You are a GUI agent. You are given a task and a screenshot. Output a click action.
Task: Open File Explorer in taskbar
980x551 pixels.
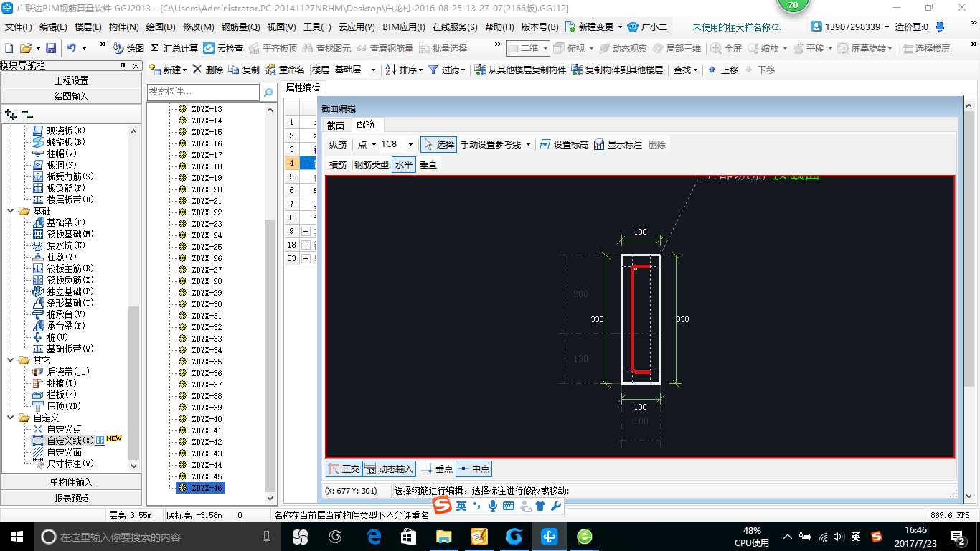point(443,536)
